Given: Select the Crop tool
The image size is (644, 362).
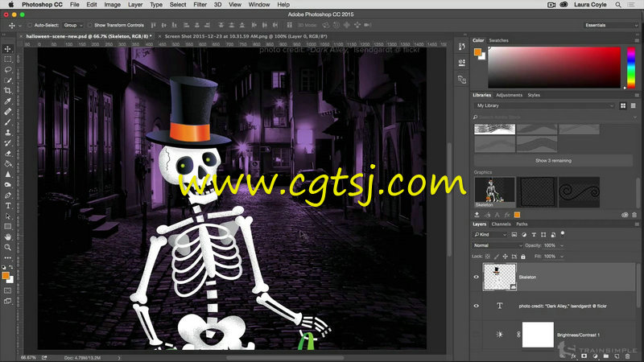Looking at the screenshot, I should (8, 91).
